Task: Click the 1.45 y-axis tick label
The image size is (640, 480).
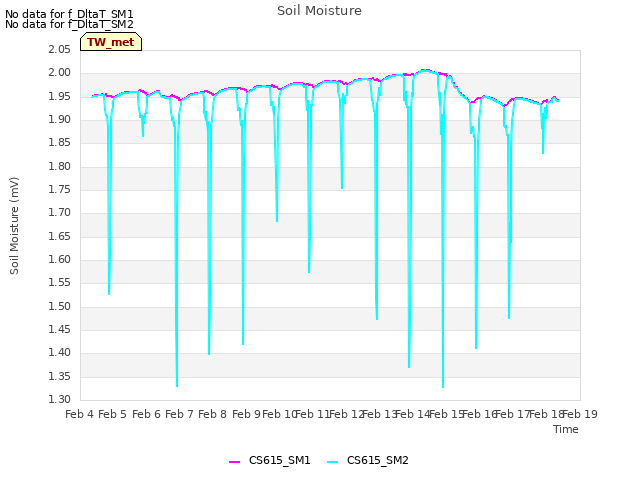Action: (x=59, y=330)
